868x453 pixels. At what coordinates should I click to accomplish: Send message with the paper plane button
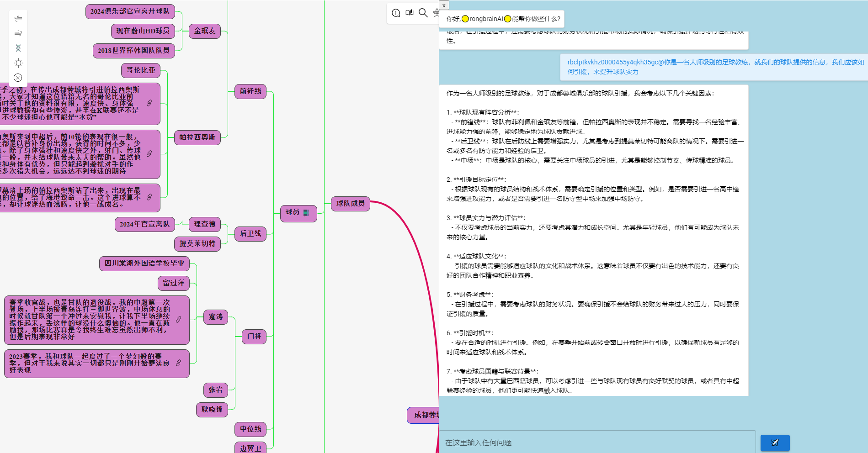pos(775,442)
